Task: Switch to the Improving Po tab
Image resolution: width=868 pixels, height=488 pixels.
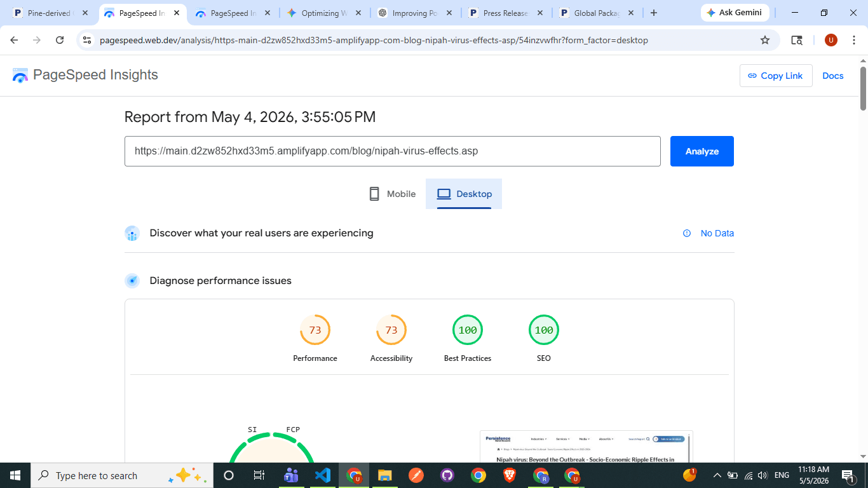Action: coord(416,13)
